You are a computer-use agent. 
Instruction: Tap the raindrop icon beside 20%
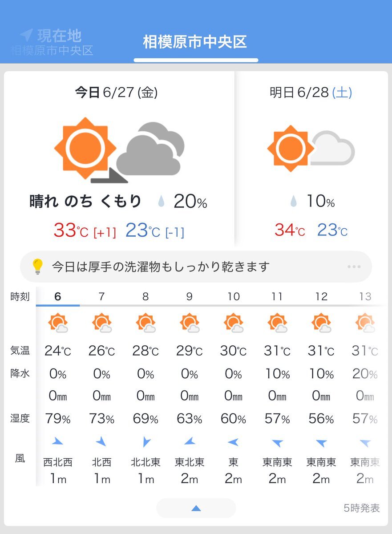click(161, 202)
